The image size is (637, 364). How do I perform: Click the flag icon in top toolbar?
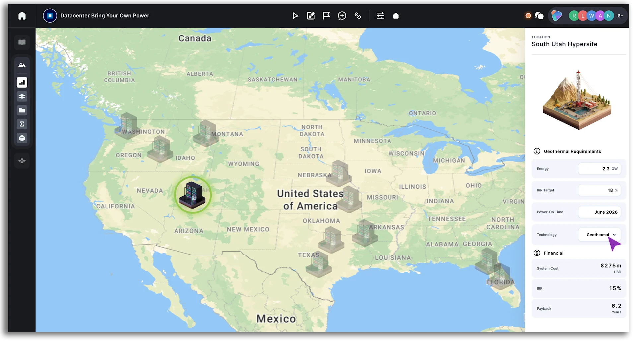[326, 16]
